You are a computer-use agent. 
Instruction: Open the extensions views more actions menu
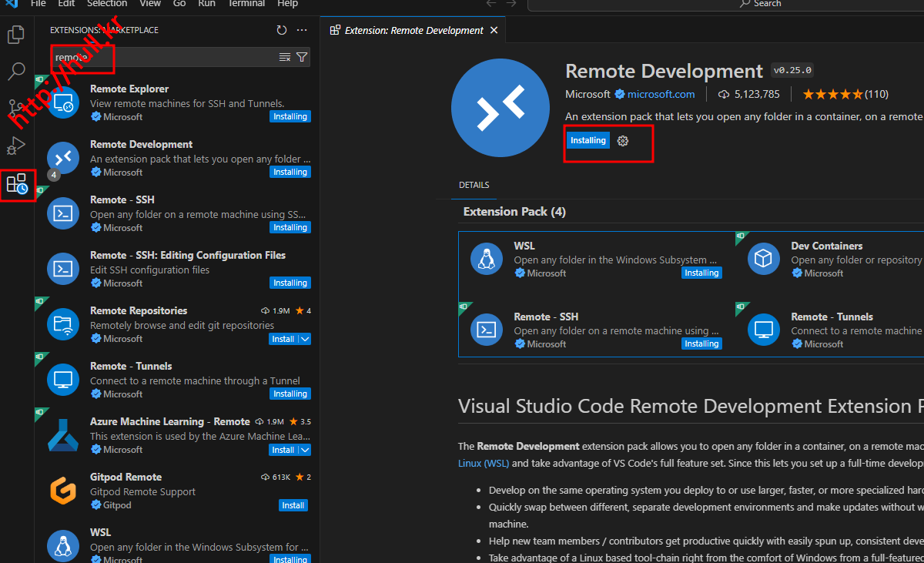pyautogui.click(x=302, y=30)
